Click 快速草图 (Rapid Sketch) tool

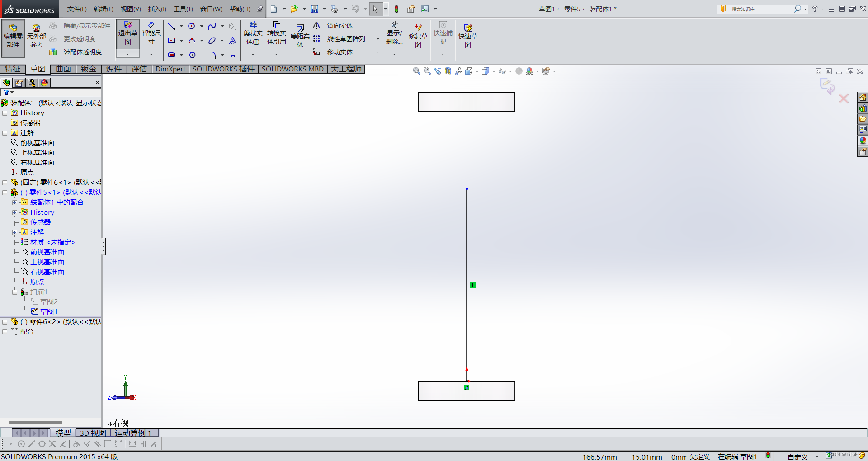(x=467, y=36)
